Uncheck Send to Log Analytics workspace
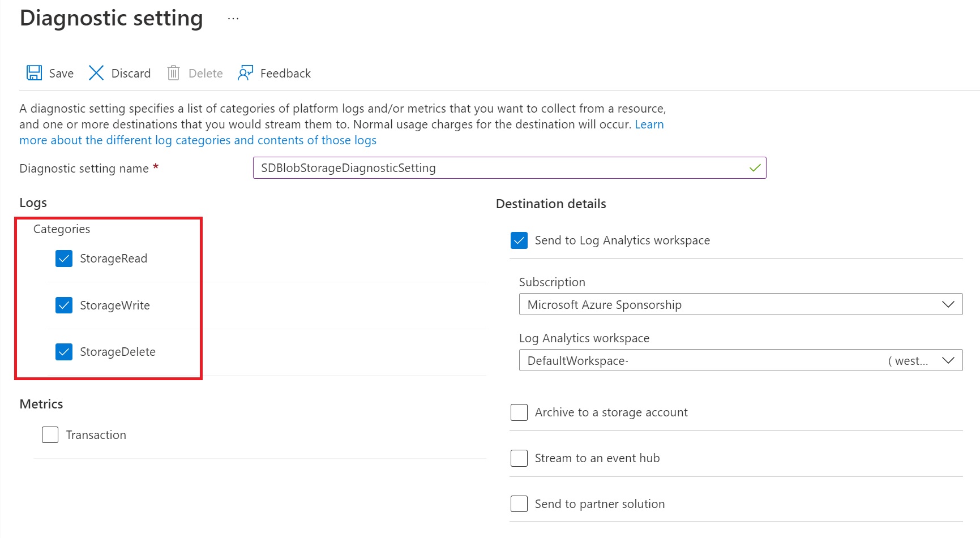The image size is (980, 538). 519,240
